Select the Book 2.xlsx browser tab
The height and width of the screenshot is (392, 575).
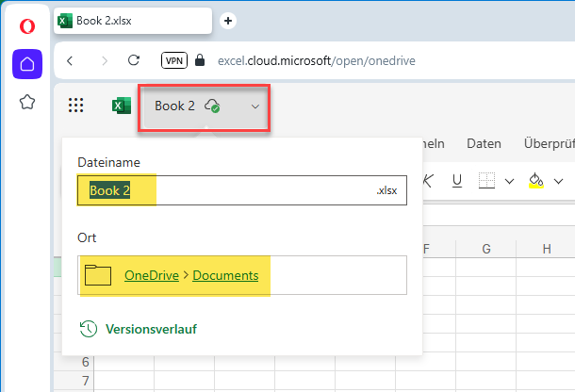tap(133, 21)
